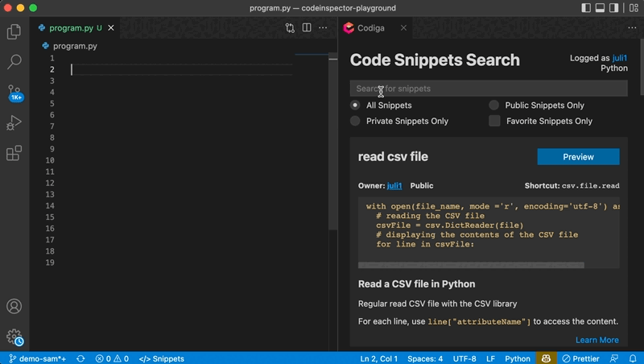Open the Explorer view in activity bar

(14, 32)
